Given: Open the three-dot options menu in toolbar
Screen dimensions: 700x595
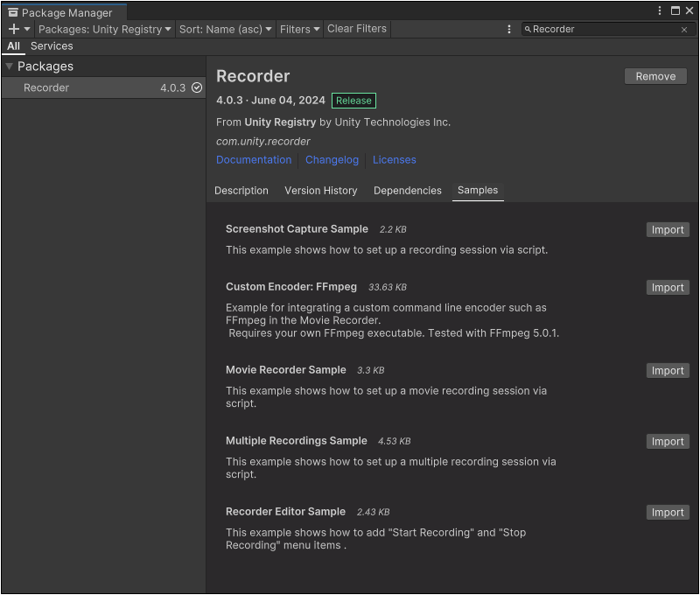Looking at the screenshot, I should 509,29.
